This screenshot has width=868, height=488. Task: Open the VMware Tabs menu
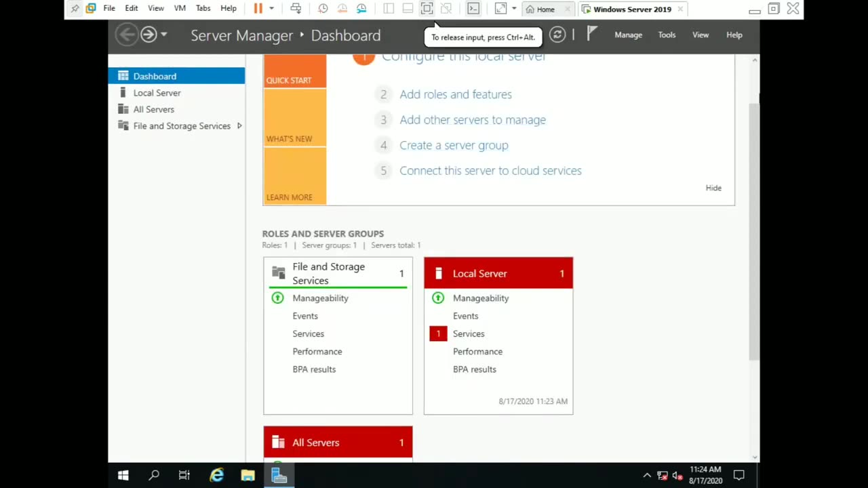coord(203,8)
